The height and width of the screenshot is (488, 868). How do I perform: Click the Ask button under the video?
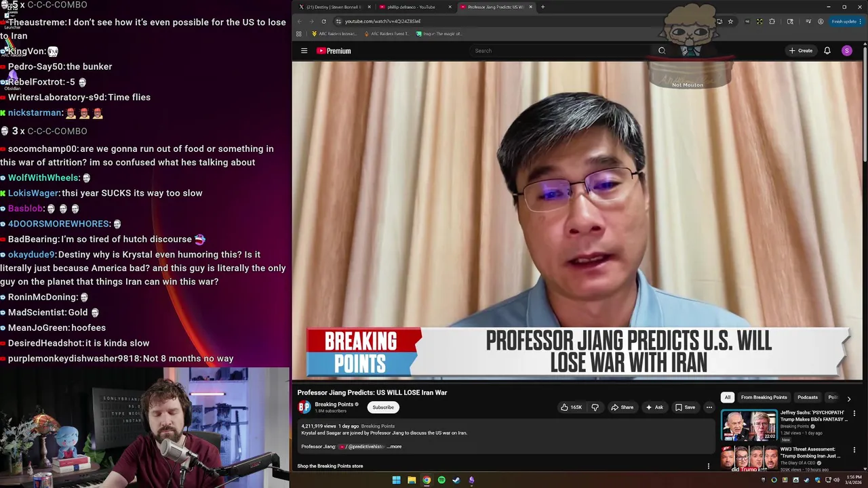click(654, 407)
